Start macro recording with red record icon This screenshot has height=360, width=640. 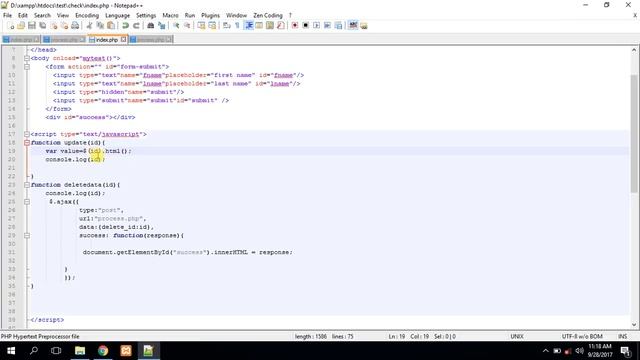pos(295,26)
